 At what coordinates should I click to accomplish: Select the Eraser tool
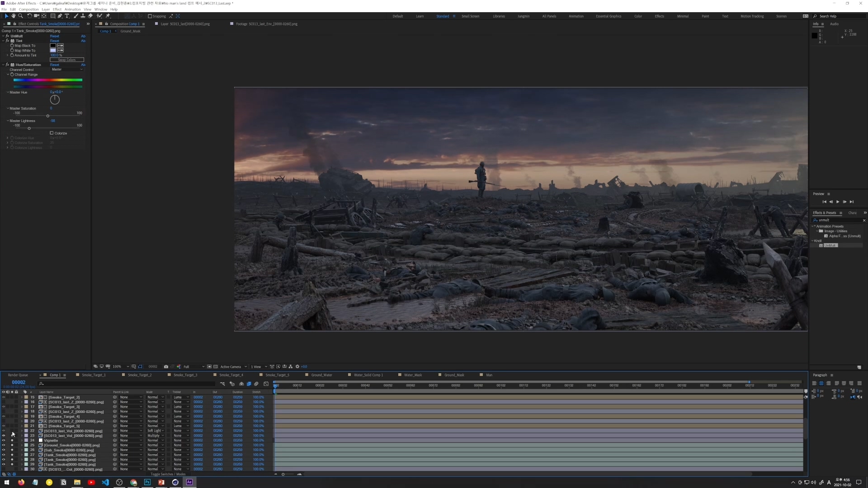(90, 16)
